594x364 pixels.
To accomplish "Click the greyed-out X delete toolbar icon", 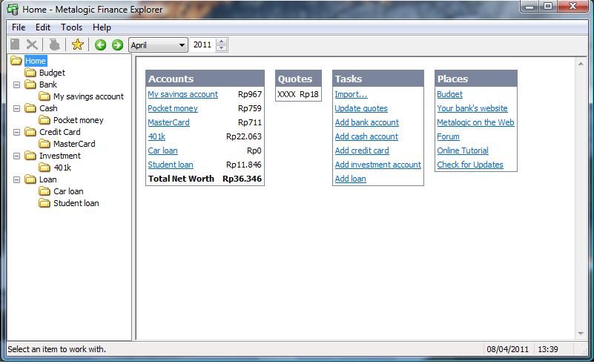I will (32, 45).
